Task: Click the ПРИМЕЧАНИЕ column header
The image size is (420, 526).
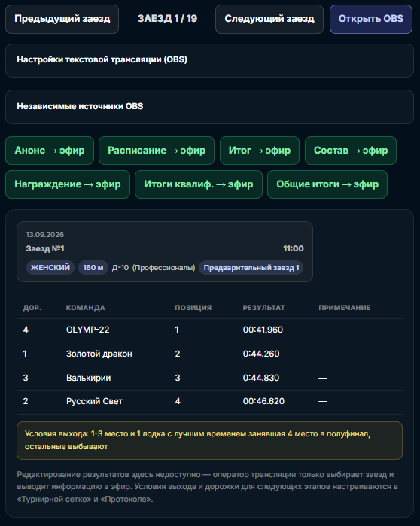Action: point(345,308)
